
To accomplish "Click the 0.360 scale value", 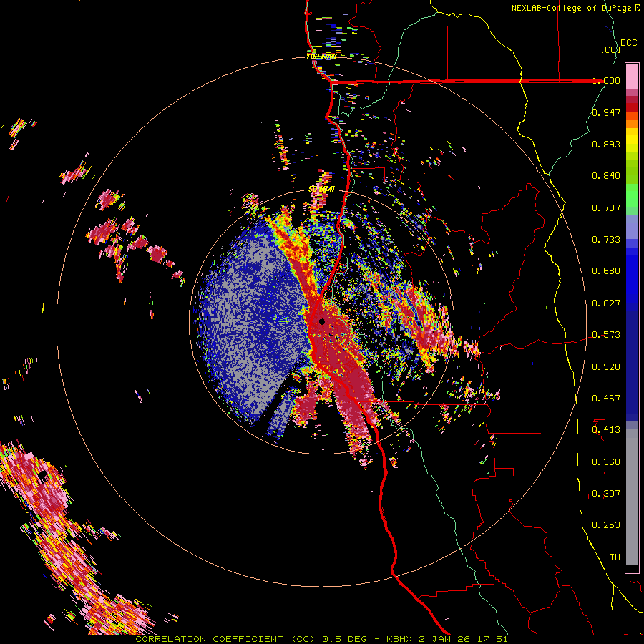I will [606, 462].
